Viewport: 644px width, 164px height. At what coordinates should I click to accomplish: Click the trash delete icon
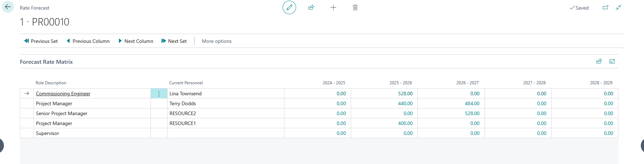(355, 7)
